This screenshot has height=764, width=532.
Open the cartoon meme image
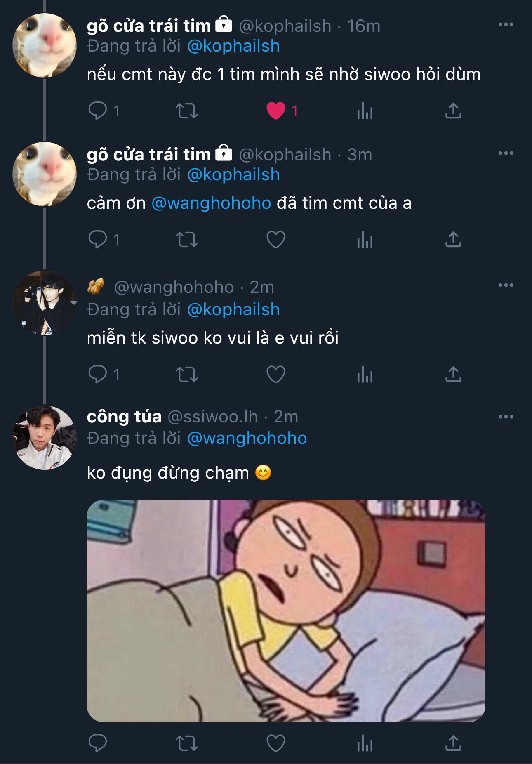click(286, 611)
